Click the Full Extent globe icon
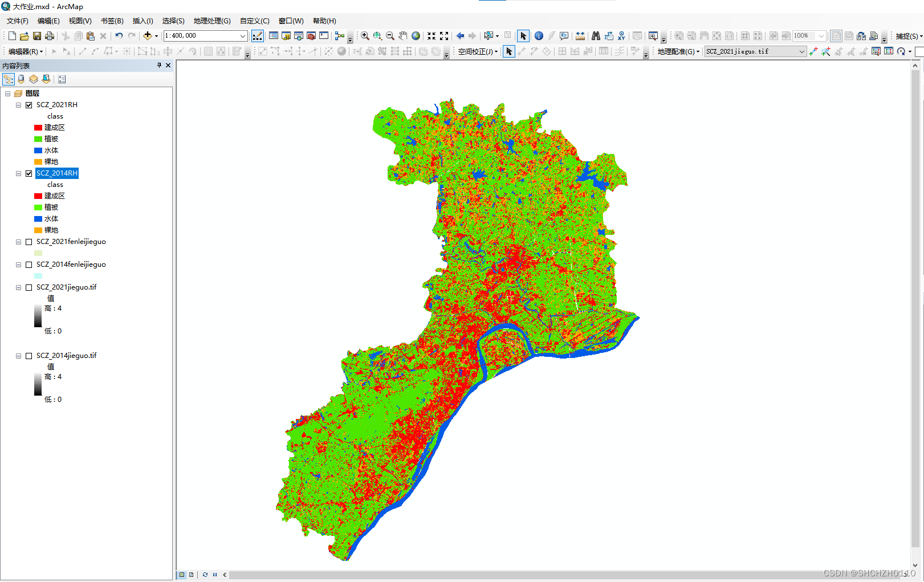 (x=416, y=35)
